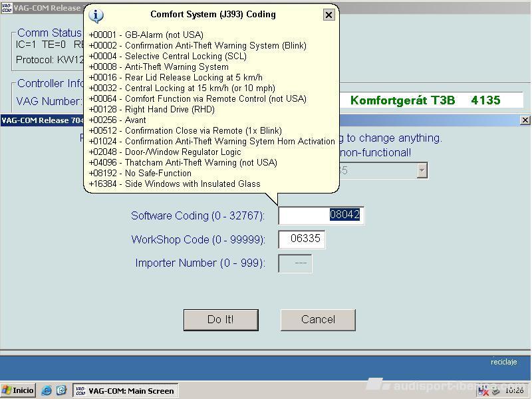Click "+01024 - Confirmation Anti-Theft Warning Sytem Horn Activation"
The height and width of the screenshot is (399, 532).
pos(211,141)
